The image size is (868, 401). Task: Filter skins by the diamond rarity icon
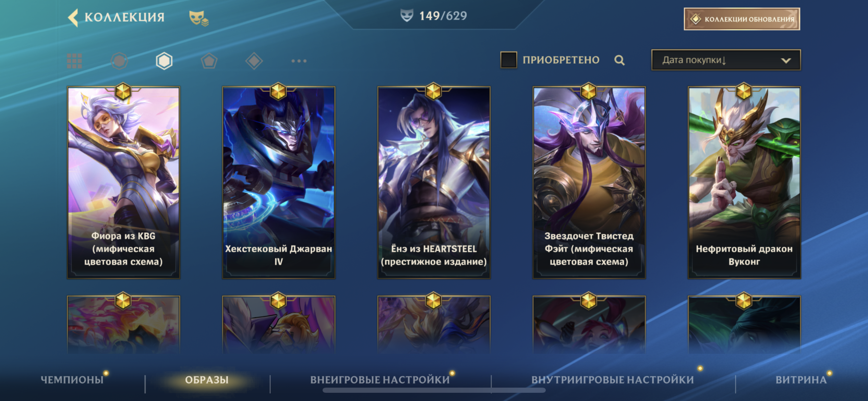coord(254,61)
